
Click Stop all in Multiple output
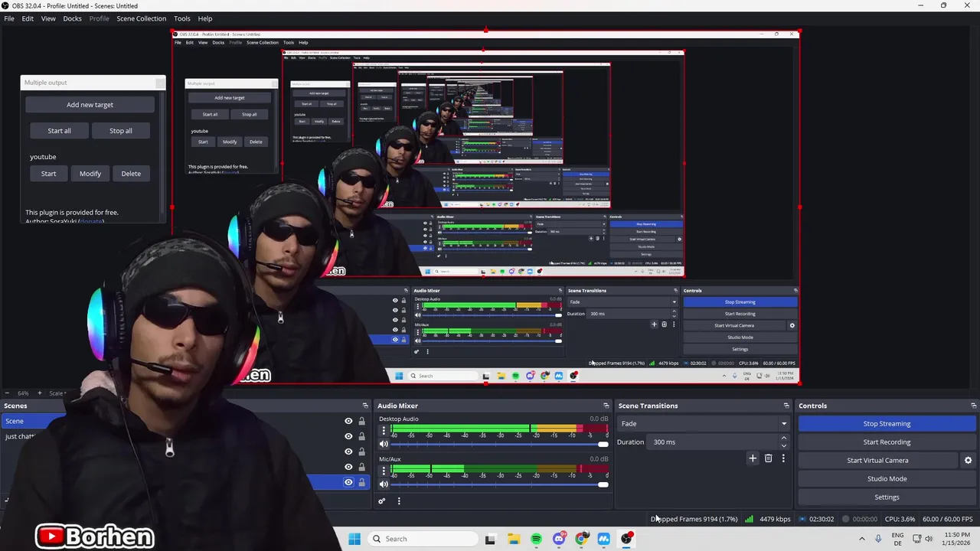pyautogui.click(x=120, y=131)
